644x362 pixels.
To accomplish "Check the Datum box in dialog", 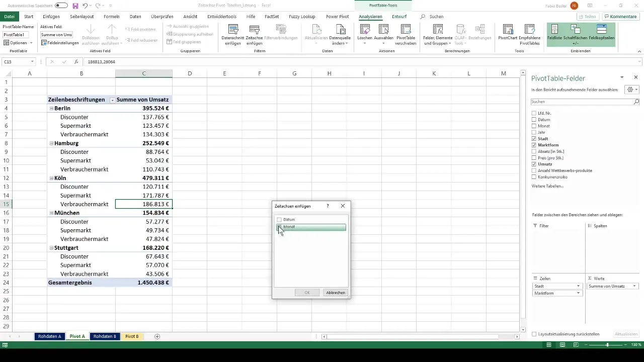I will 279,220.
